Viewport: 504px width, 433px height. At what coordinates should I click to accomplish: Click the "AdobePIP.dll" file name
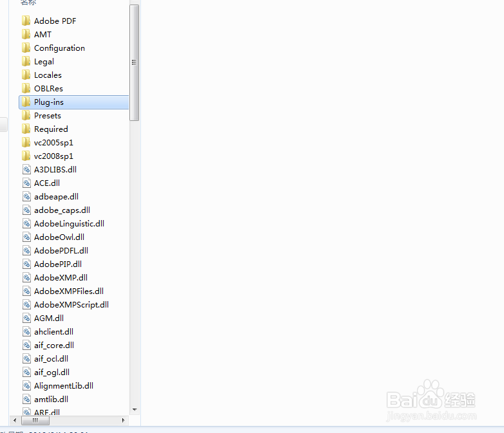(58, 264)
